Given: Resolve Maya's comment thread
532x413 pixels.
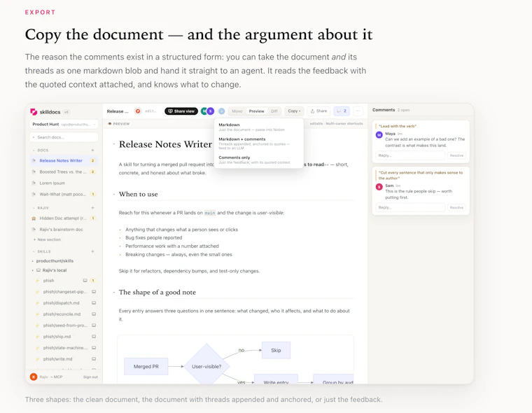Looking at the screenshot, I should pyautogui.click(x=456, y=155).
